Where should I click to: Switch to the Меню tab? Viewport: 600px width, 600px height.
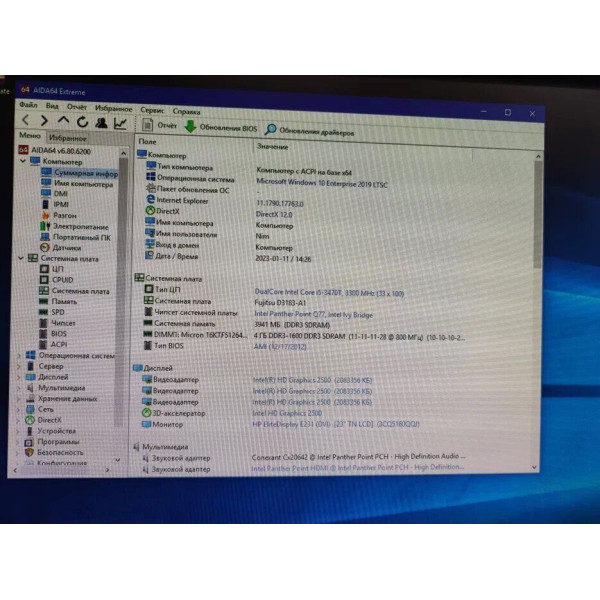[30, 135]
